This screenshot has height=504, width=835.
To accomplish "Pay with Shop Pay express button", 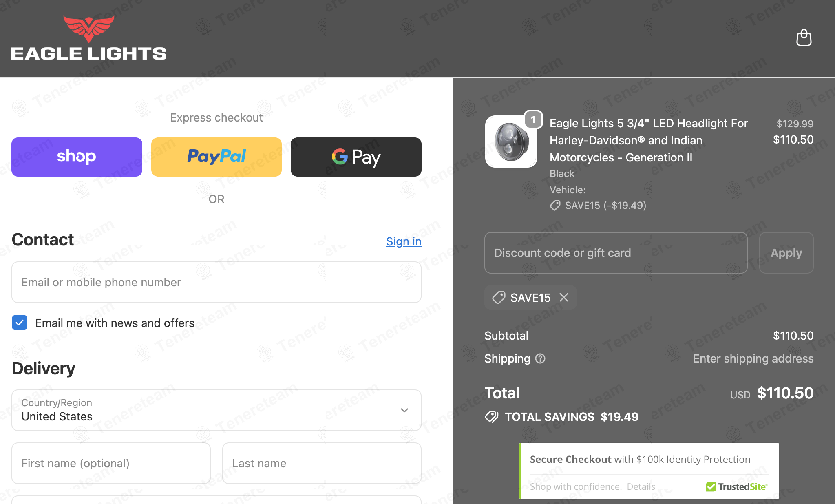I will coord(77,157).
